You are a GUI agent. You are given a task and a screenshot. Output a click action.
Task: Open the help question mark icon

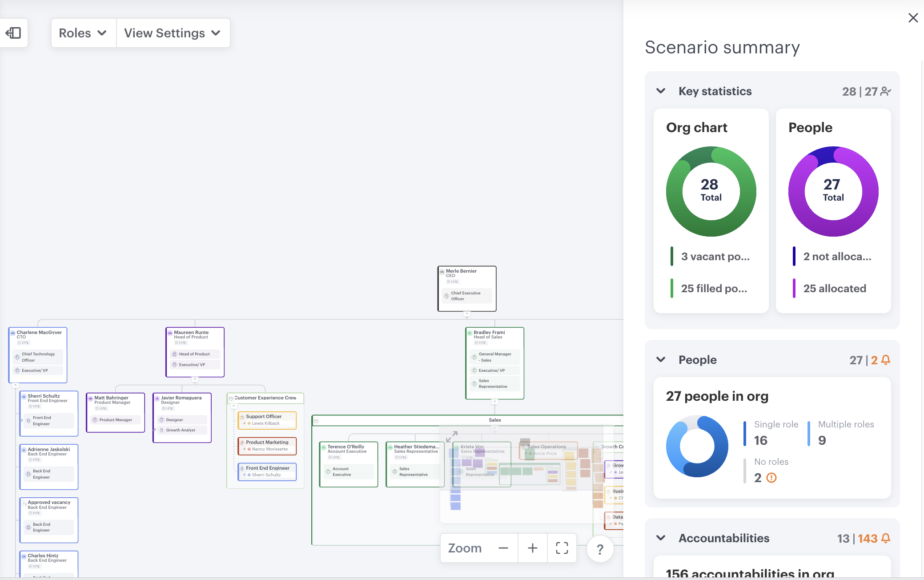click(x=600, y=548)
